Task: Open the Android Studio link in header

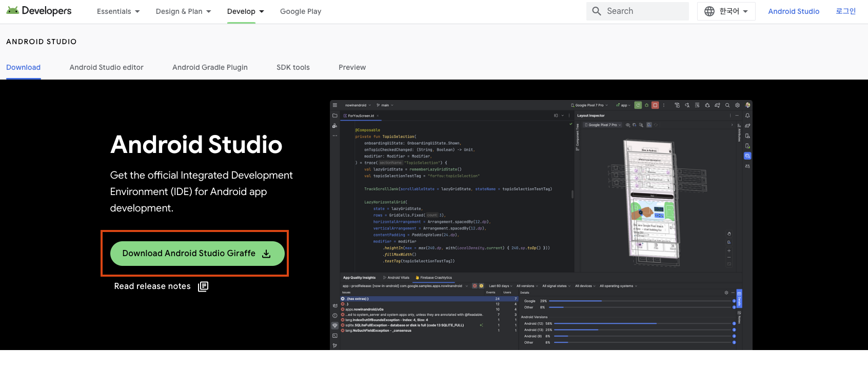Action: pyautogui.click(x=794, y=11)
